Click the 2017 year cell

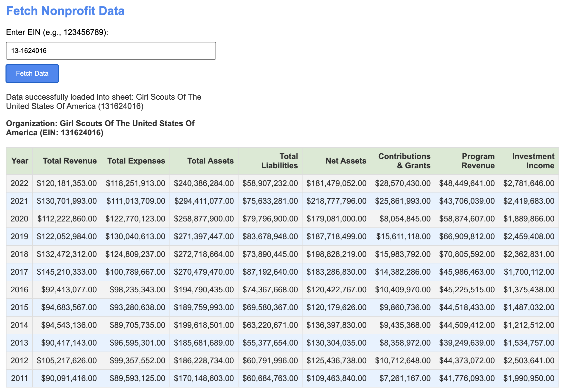click(x=19, y=272)
